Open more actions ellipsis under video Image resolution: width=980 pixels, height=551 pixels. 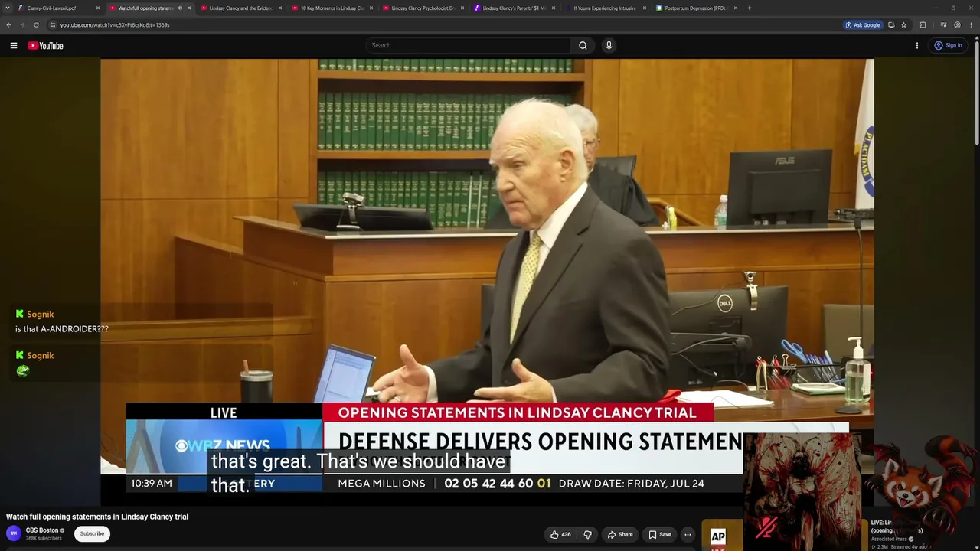pos(688,534)
